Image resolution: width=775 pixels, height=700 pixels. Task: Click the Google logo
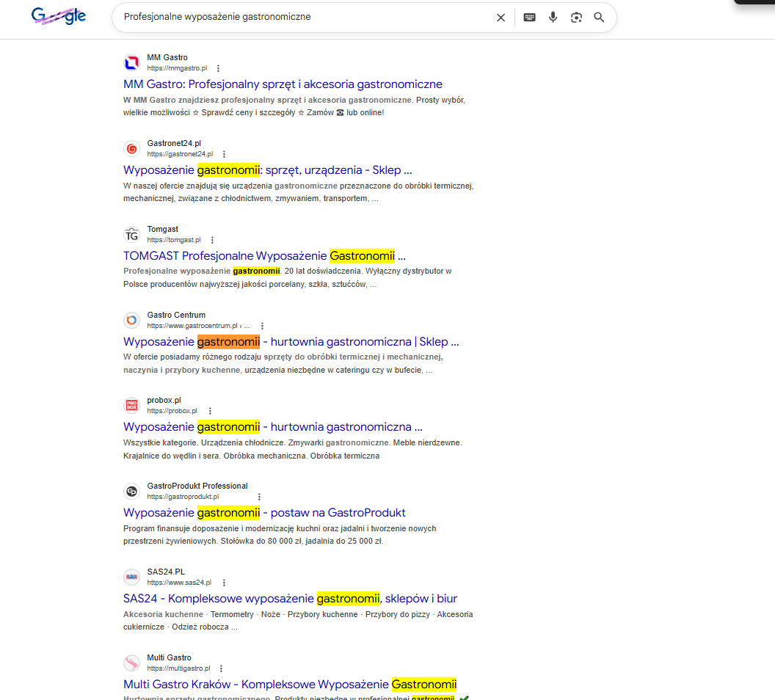[x=58, y=16]
